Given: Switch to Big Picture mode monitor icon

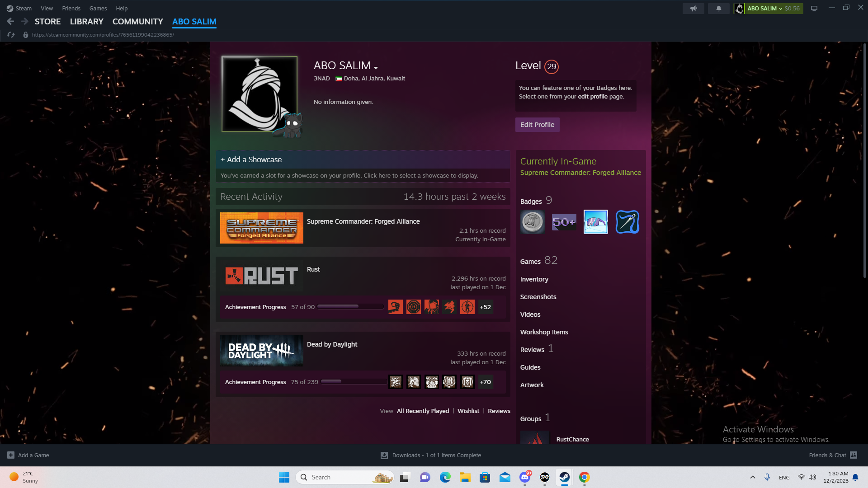Looking at the screenshot, I should (x=814, y=8).
